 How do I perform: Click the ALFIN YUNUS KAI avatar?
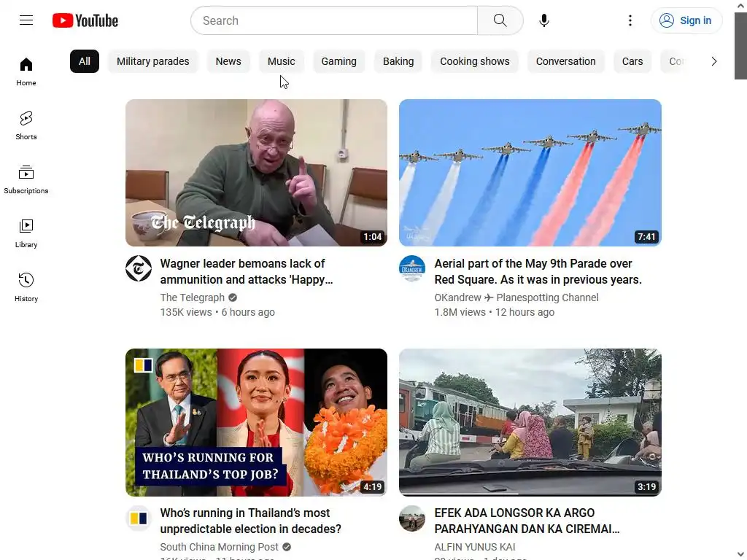412,518
